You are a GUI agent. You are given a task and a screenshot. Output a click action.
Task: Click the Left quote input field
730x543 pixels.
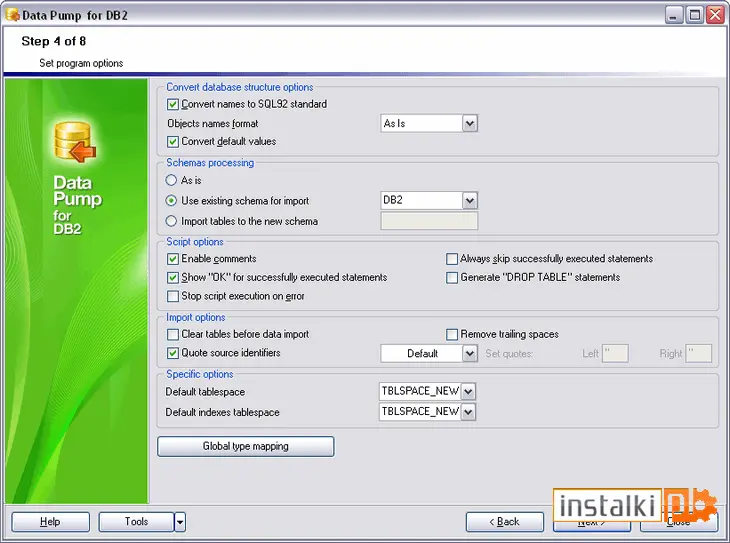615,353
